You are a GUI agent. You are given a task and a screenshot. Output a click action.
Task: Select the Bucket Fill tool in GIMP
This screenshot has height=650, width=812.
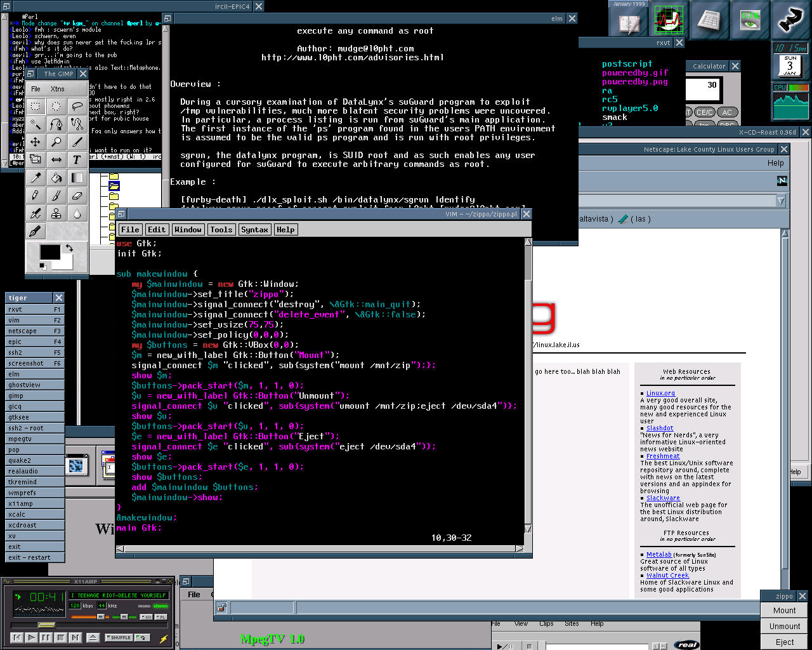pos(56,178)
